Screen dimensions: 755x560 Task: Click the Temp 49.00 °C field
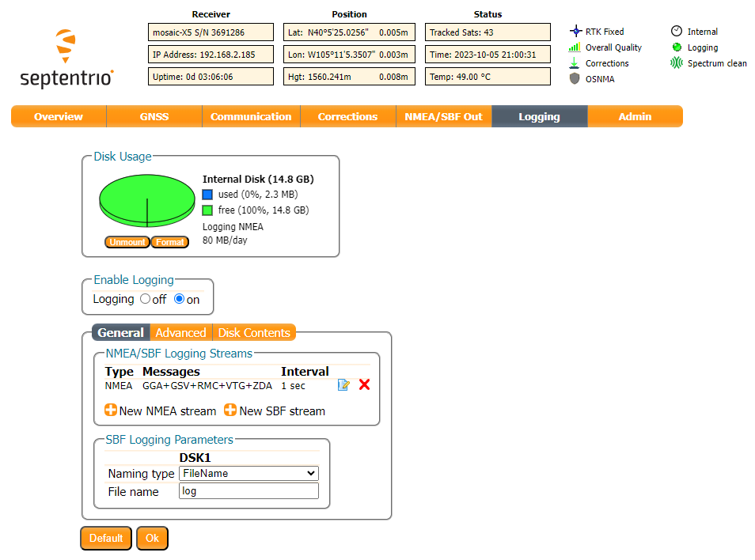pos(488,77)
